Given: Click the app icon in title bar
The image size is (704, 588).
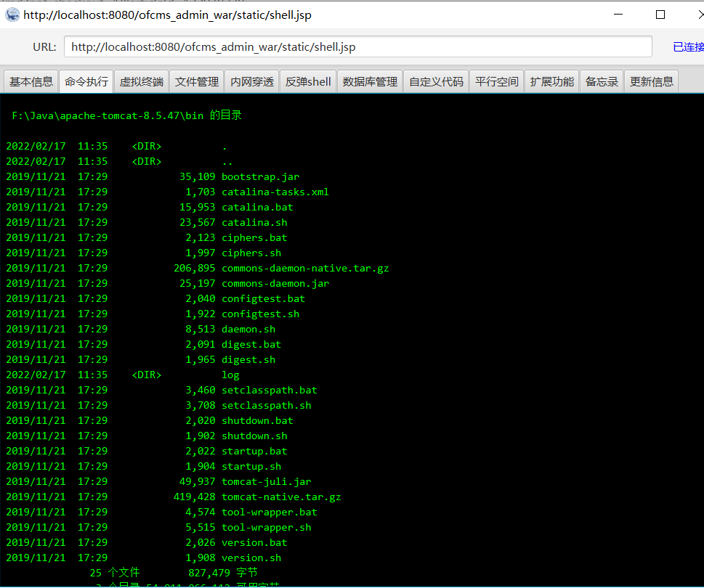Looking at the screenshot, I should pos(12,15).
